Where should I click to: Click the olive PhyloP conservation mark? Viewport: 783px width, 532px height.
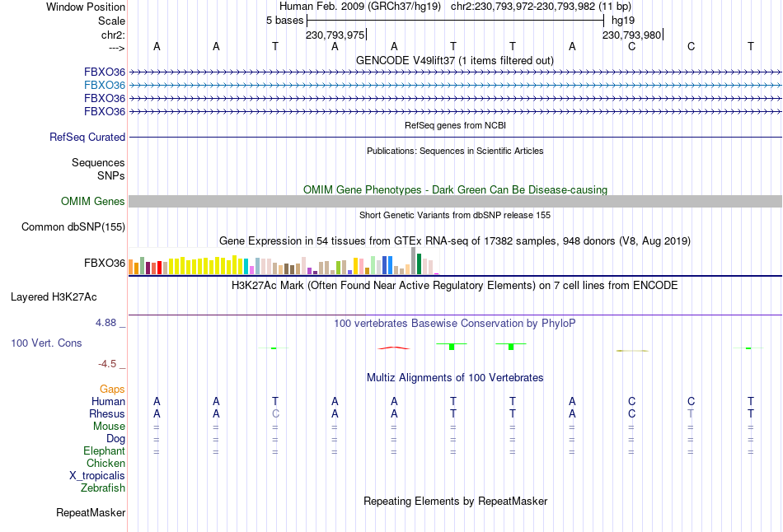click(x=632, y=351)
